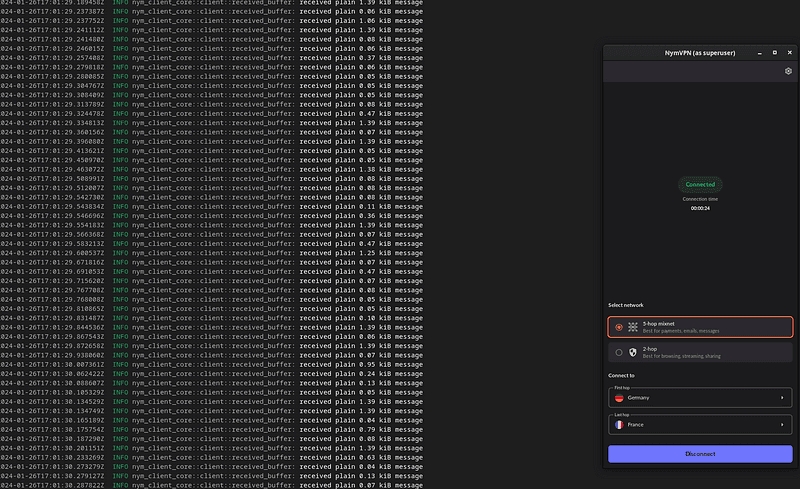Select the 2-hop radio button
Screen dimensions: 800x489
pyautogui.click(x=618, y=352)
